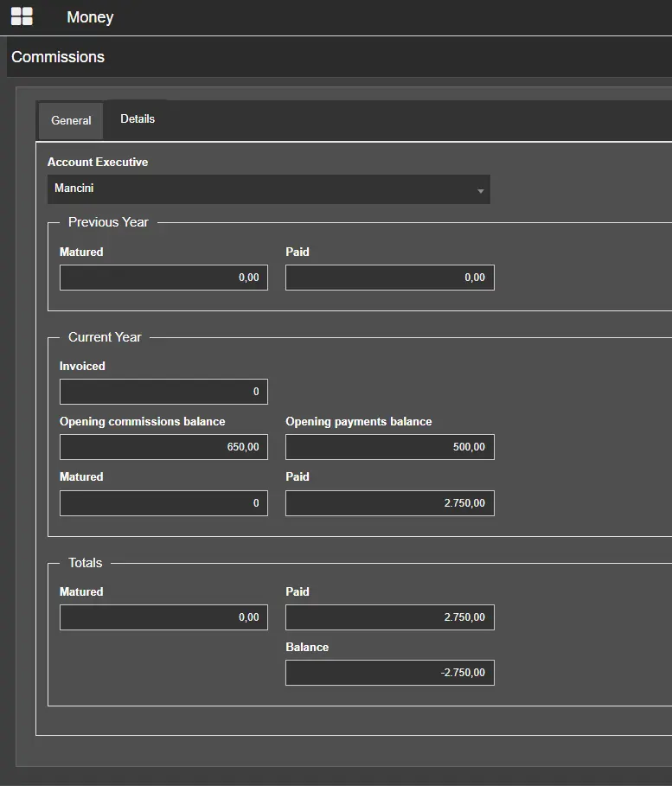Click the Account Executive label
672x786 pixels.
pos(98,163)
